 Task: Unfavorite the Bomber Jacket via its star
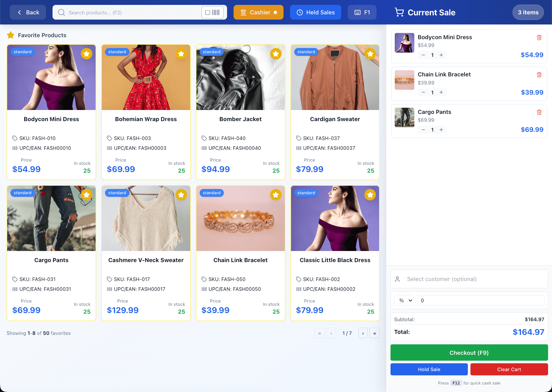tap(276, 54)
